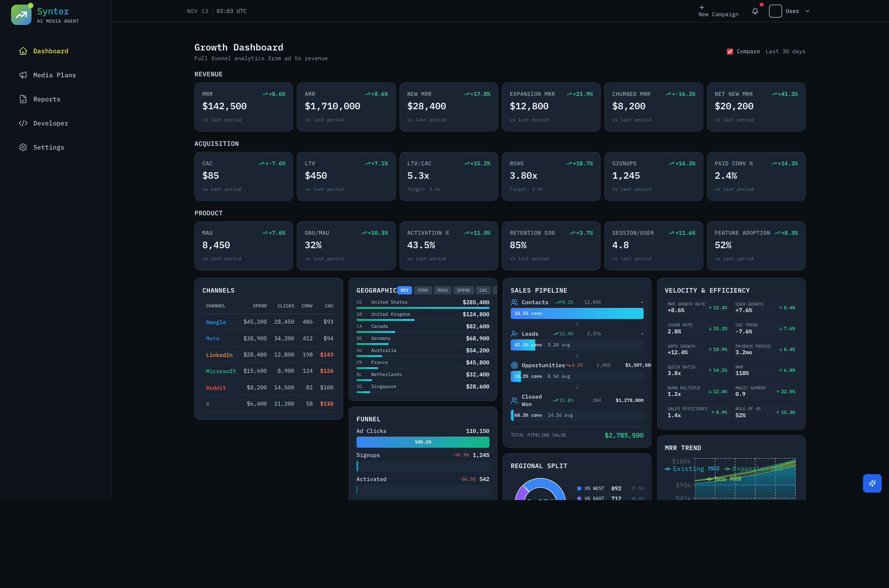Select the ROAS tab in Geographic panel
The width and height of the screenshot is (889, 588).
point(443,290)
